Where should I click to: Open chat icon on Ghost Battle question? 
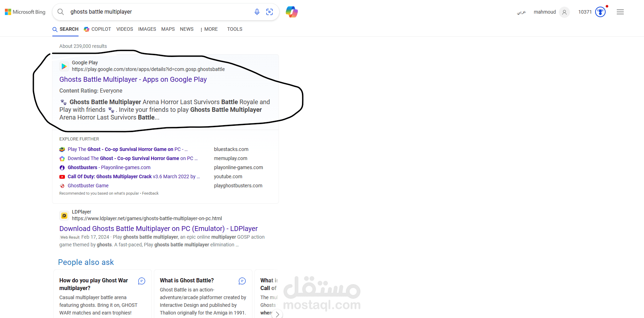[x=242, y=281]
